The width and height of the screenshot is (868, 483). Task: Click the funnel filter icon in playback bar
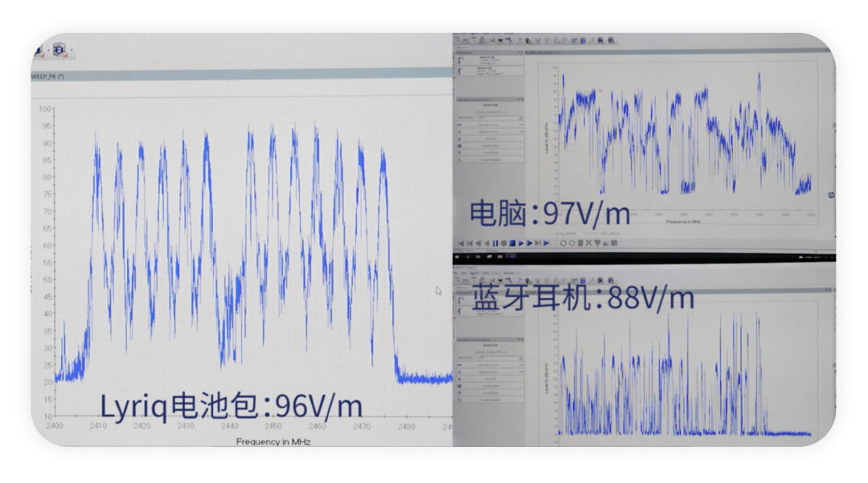point(597,243)
